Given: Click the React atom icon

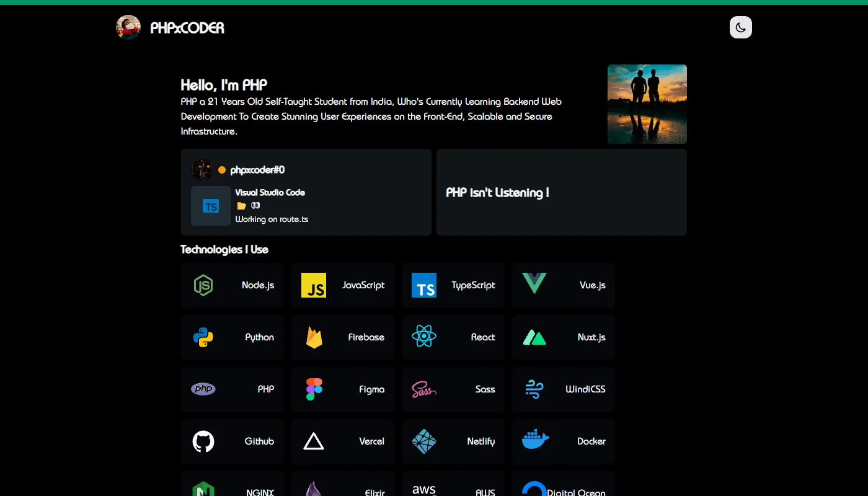Looking at the screenshot, I should 424,337.
